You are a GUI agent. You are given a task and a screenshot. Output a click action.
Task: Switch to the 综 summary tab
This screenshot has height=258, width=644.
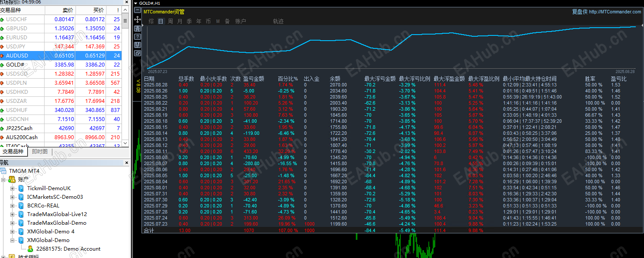pos(151,21)
